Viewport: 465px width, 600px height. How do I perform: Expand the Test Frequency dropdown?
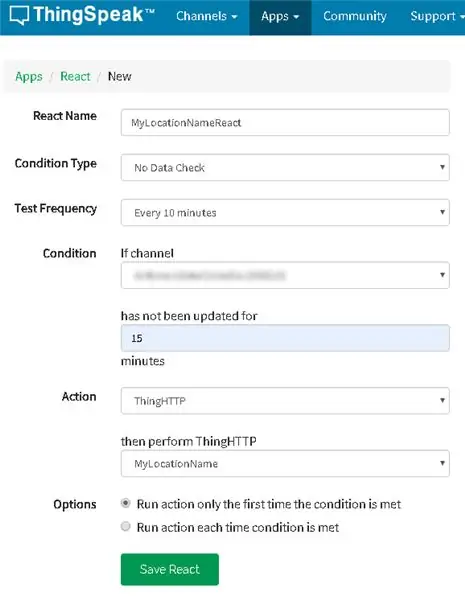tap(285, 212)
